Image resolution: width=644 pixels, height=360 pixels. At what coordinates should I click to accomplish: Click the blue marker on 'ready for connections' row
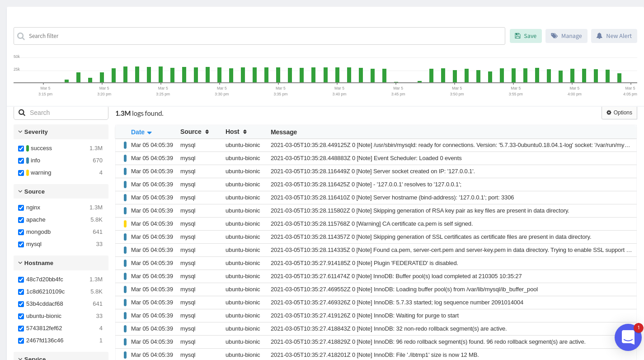click(125, 145)
